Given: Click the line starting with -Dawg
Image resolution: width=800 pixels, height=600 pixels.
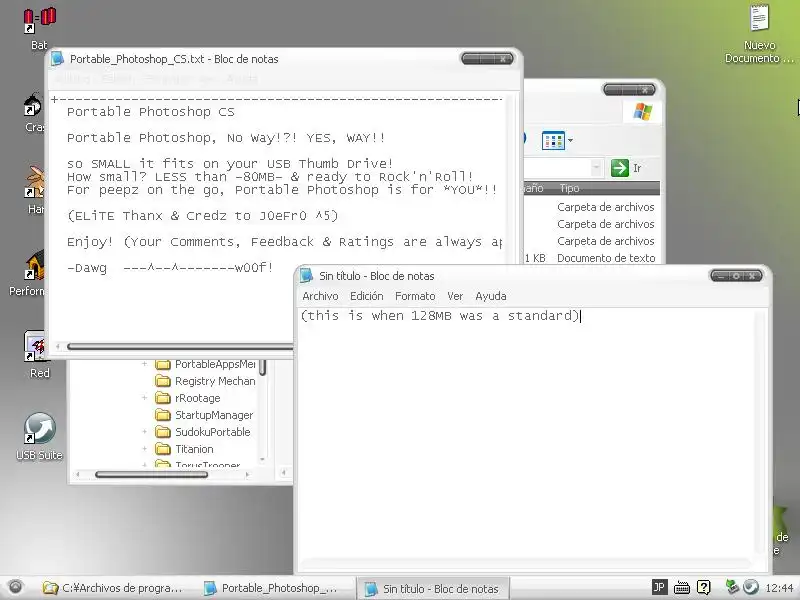Looking at the screenshot, I should pyautogui.click(x=170, y=267).
